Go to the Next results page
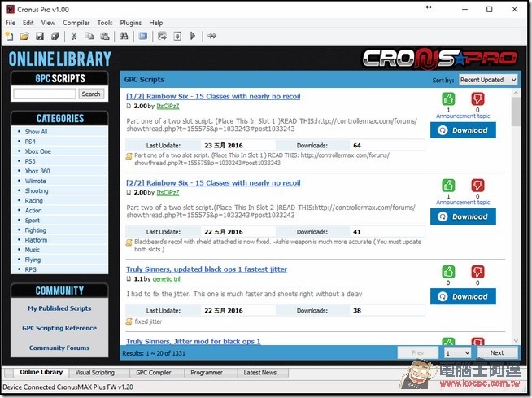 (x=496, y=352)
